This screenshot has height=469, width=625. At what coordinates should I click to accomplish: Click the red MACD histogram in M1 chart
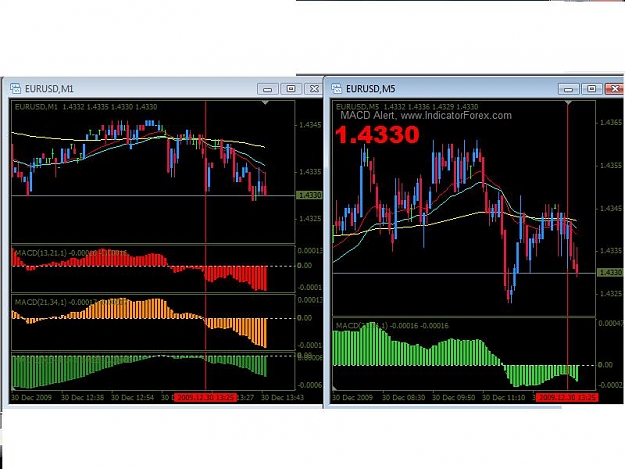140,269
